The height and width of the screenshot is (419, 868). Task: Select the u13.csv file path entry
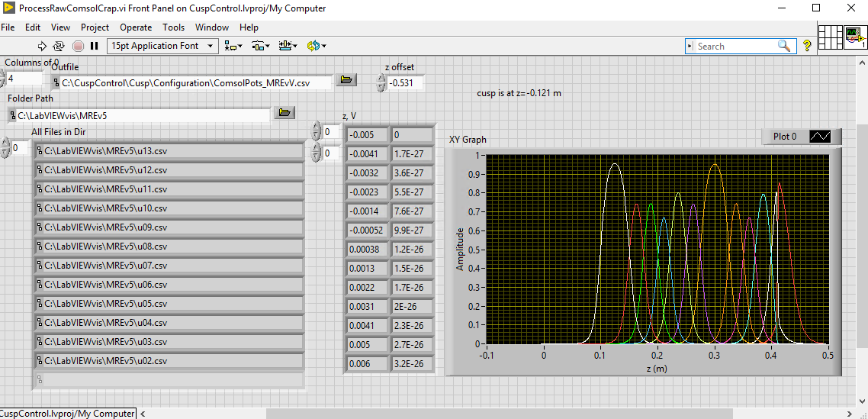tap(168, 150)
